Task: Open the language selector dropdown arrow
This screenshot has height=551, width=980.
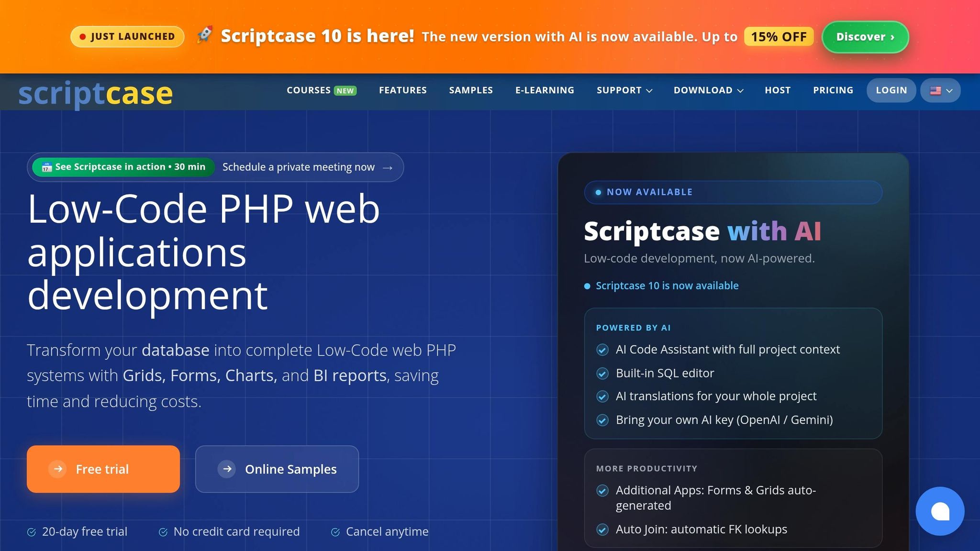Action: 949,91
